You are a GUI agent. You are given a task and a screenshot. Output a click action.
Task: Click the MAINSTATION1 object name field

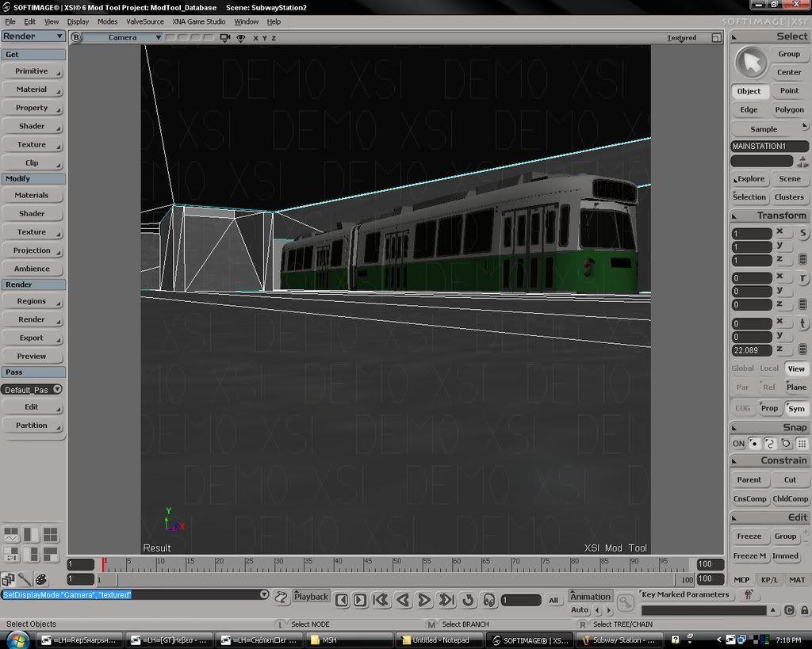(769, 147)
